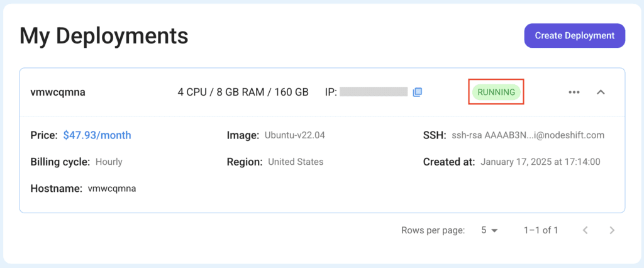Click the Hourly billing cycle value
The width and height of the screenshot is (644, 268).
pyautogui.click(x=109, y=162)
